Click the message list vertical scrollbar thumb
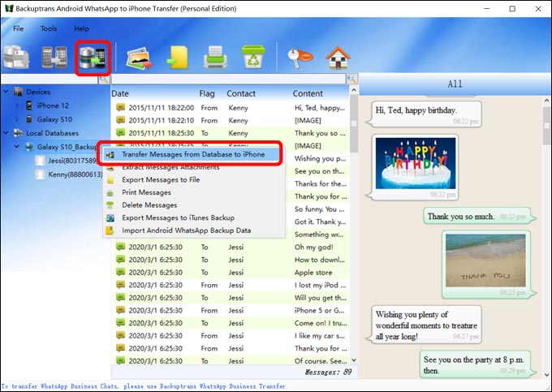The width and height of the screenshot is (552, 392). 354,123
